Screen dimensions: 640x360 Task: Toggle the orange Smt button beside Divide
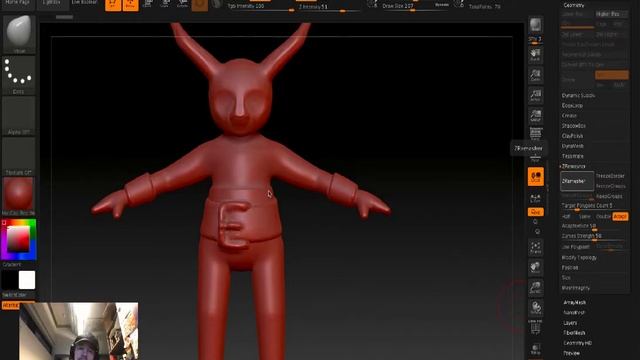(611, 75)
